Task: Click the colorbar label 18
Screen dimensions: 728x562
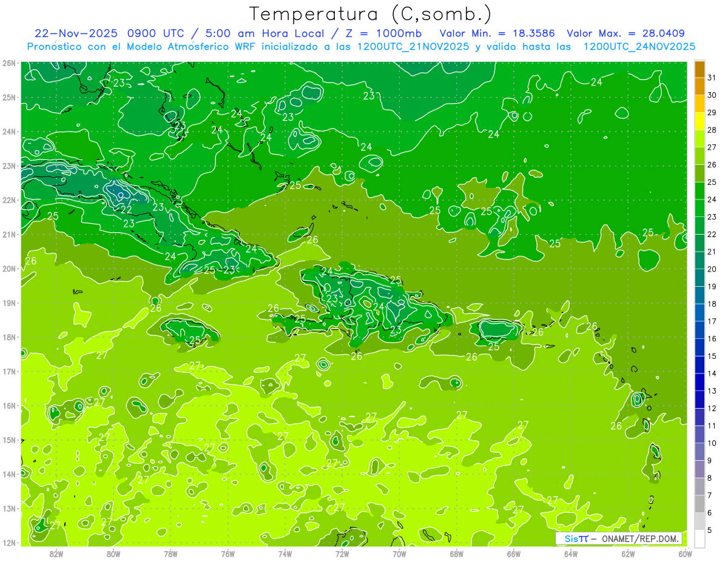Action: click(712, 304)
